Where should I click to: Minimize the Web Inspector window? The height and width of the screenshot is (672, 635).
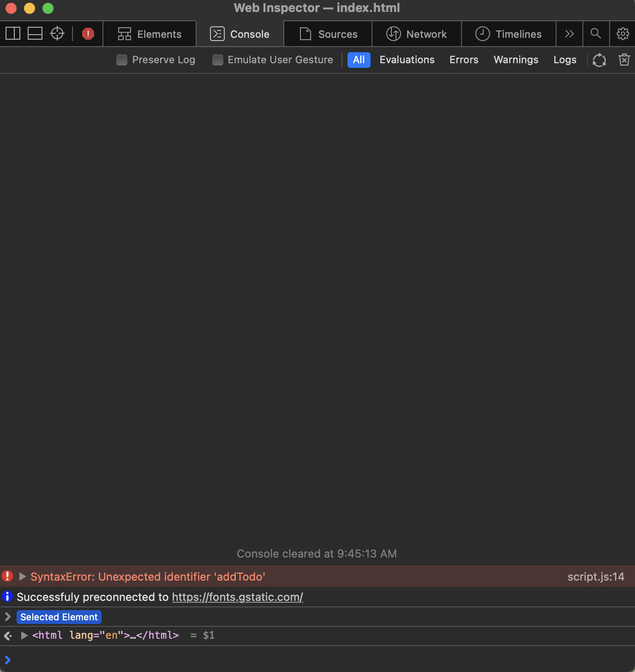[x=30, y=8]
